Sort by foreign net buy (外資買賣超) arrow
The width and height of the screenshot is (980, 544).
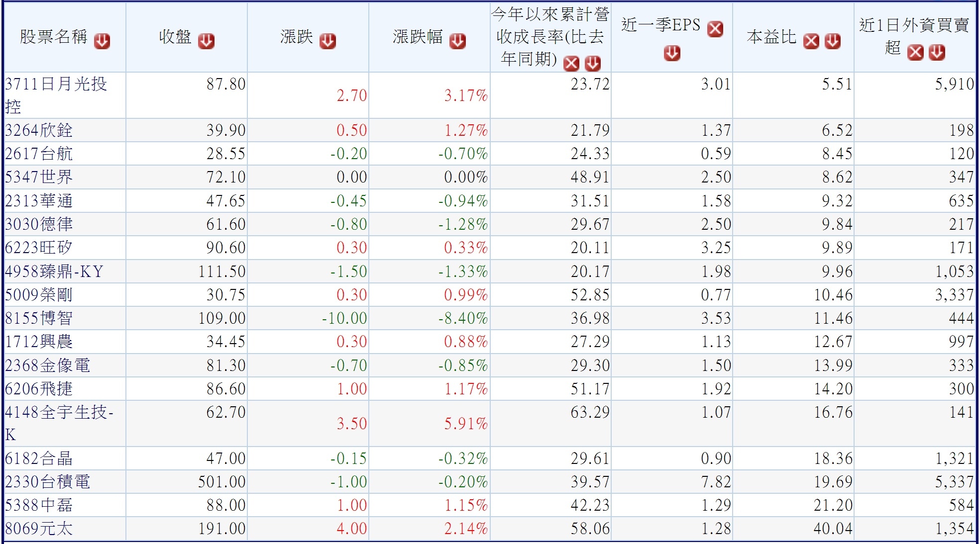[x=937, y=52]
